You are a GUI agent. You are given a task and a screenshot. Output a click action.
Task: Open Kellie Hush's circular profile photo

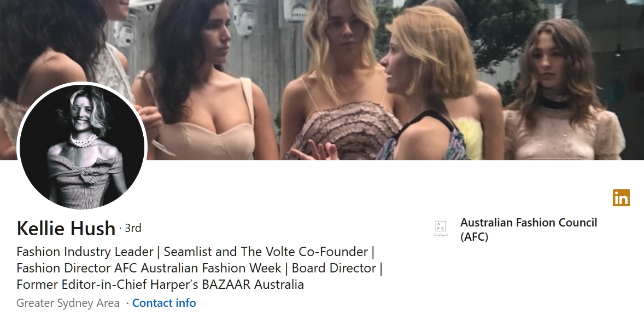[x=82, y=146]
